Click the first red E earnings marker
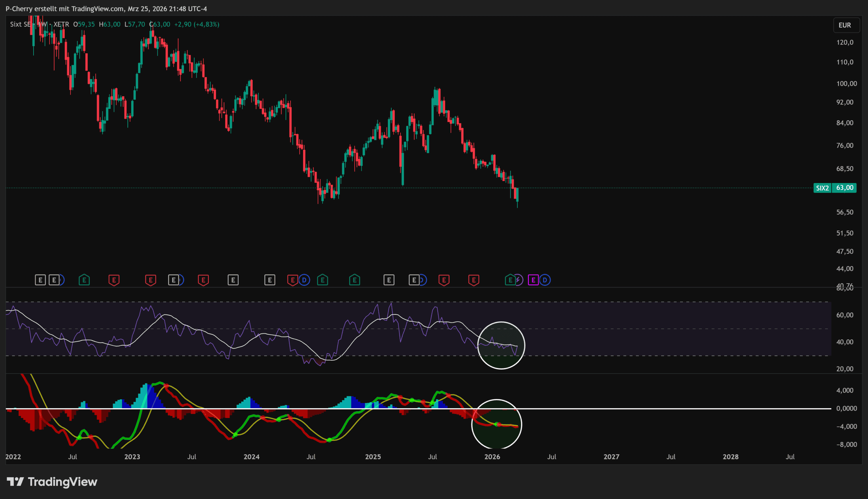 tap(114, 280)
